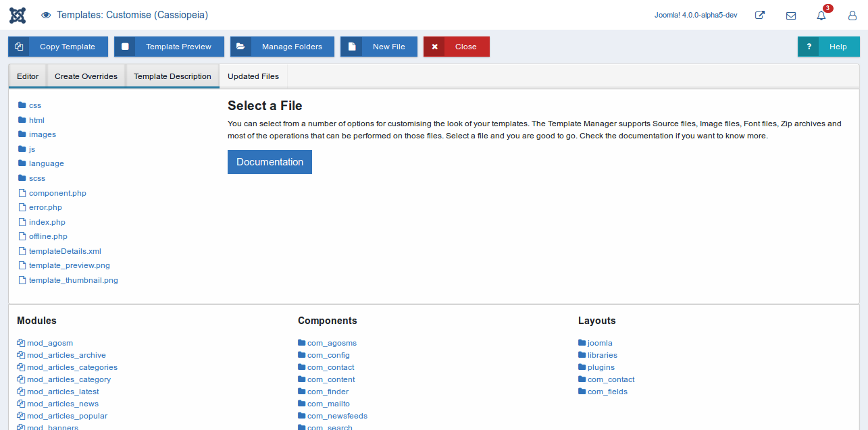868x430 pixels.
Task: Click the Template Preview button
Action: pyautogui.click(x=169, y=47)
